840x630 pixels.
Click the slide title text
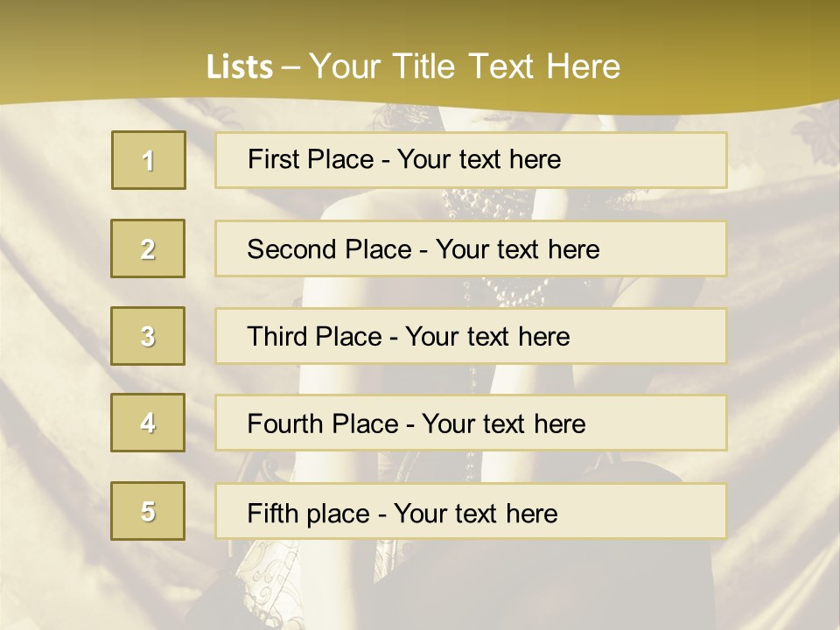click(x=413, y=66)
